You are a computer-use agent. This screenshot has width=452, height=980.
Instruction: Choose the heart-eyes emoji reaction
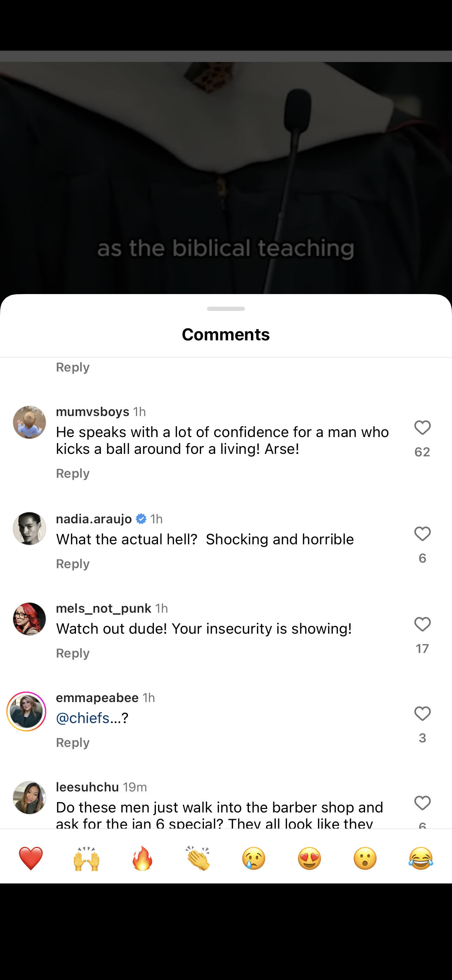309,858
